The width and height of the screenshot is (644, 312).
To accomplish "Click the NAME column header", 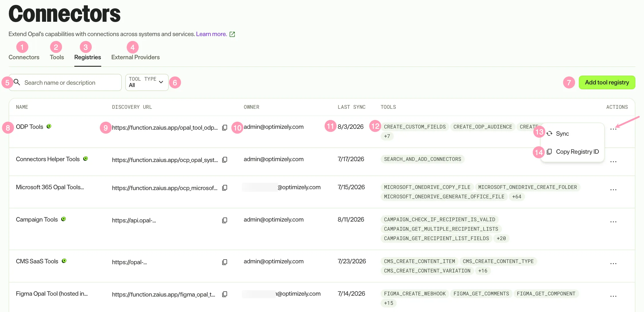I will [22, 107].
